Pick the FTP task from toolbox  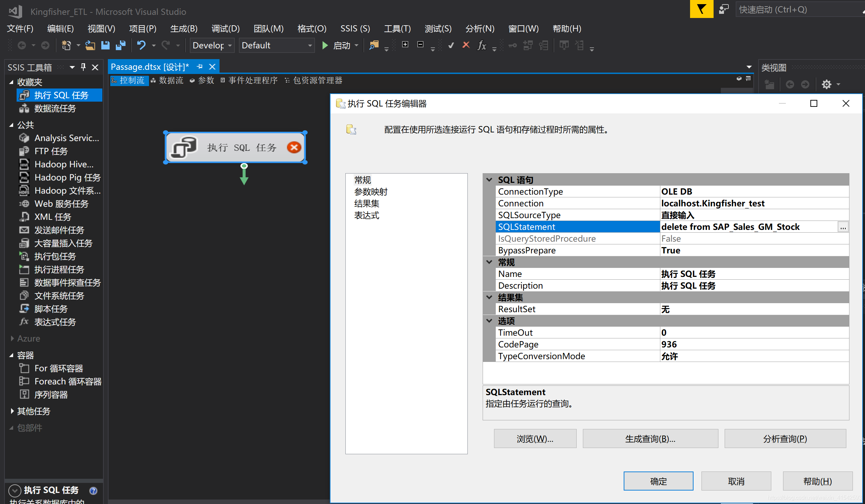pyautogui.click(x=51, y=151)
